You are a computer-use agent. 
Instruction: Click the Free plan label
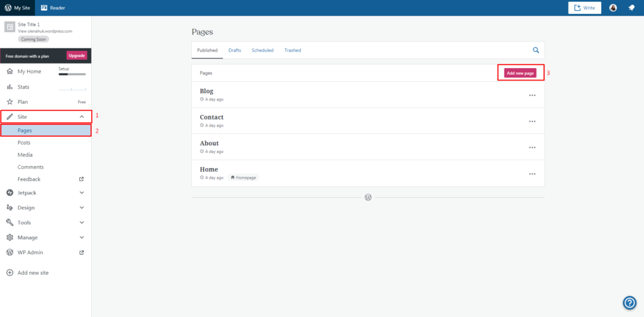click(x=82, y=102)
